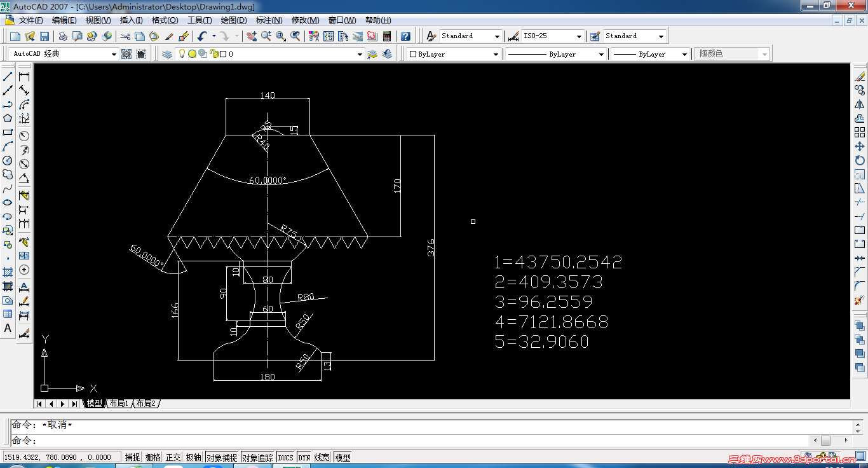Select the Move modify tool
868x468 pixels.
pyautogui.click(x=860, y=146)
